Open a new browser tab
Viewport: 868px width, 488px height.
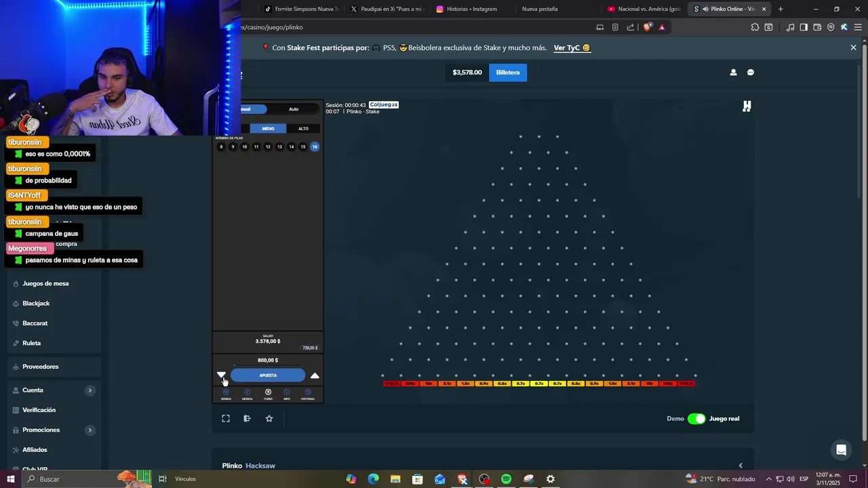coord(781,9)
